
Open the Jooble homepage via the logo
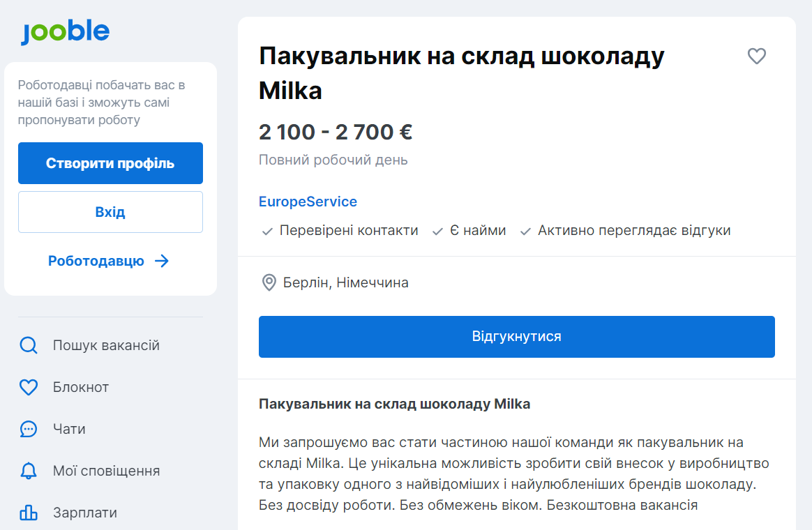(65, 31)
